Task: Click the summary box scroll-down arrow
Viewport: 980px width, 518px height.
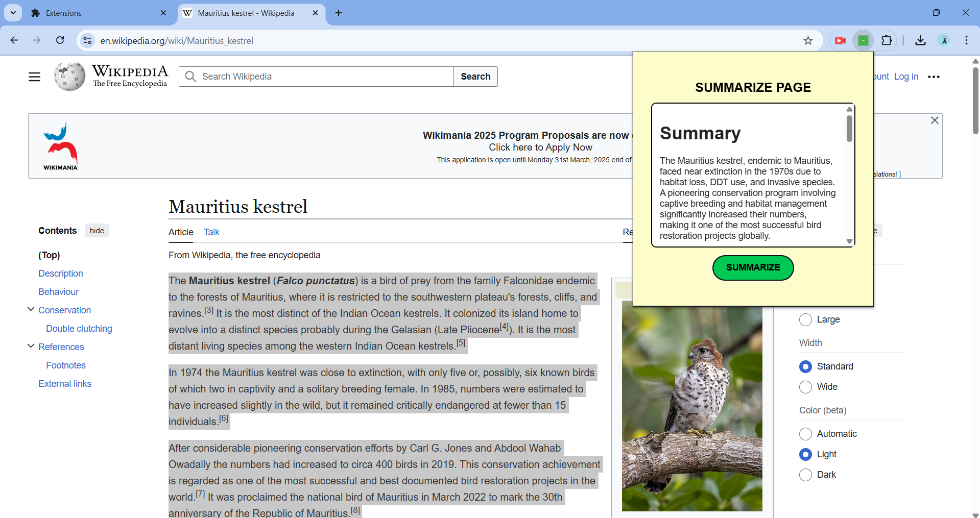Action: 849,241
